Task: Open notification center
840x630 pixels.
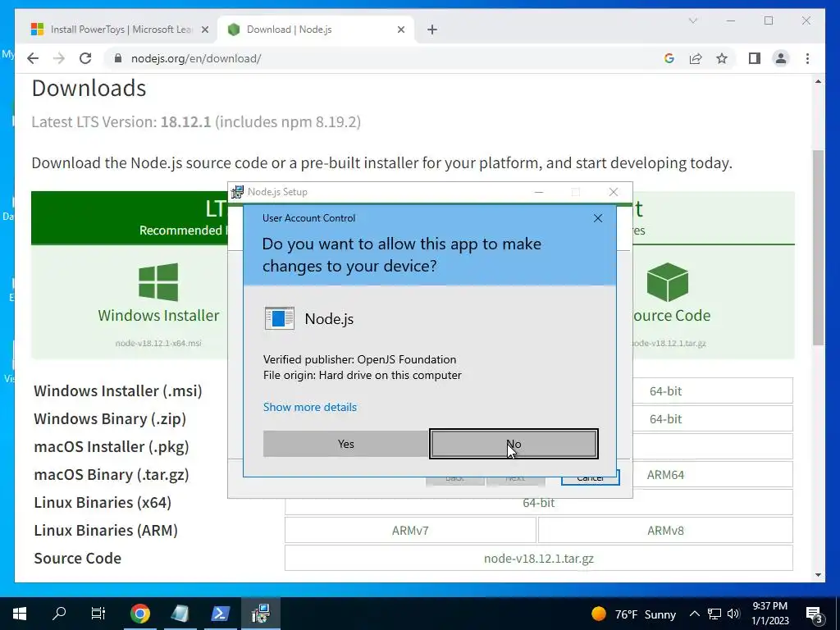Action: [x=815, y=614]
